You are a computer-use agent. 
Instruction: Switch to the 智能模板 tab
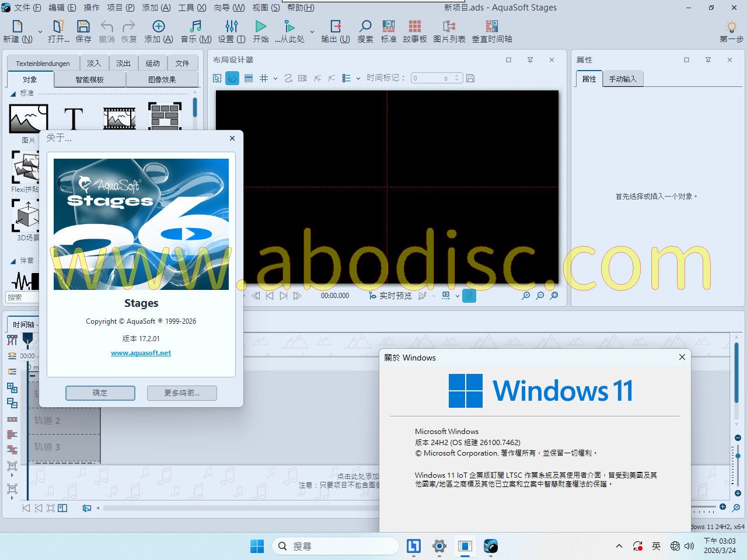pos(89,80)
